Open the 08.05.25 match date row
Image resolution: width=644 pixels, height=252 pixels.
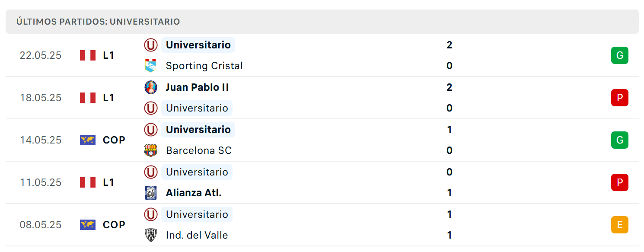click(x=322, y=225)
